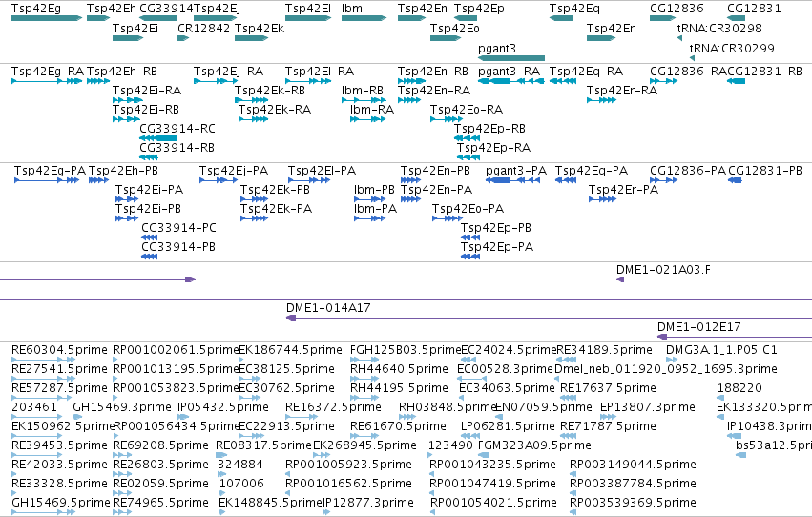812x517 pixels.
Task: Select protein Tsp42Ep-PA
Action: 496,247
